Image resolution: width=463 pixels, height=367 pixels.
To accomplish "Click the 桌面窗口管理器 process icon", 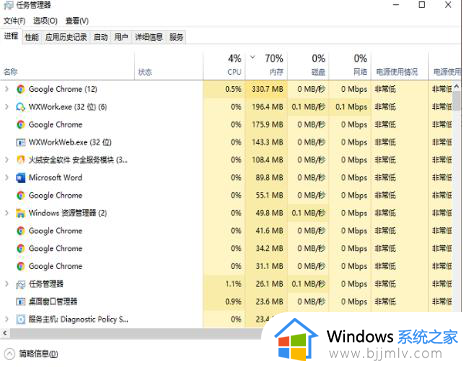I will click(21, 302).
